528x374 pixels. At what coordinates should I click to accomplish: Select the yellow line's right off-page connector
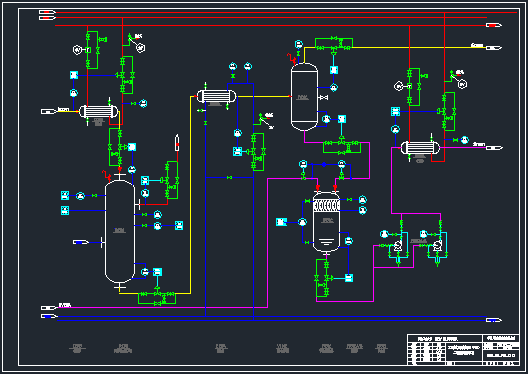pos(494,48)
